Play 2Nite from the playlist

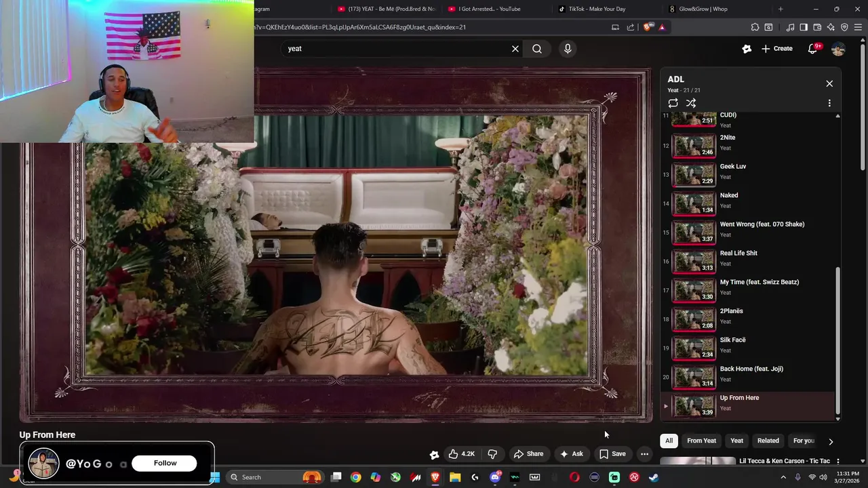tap(749, 146)
